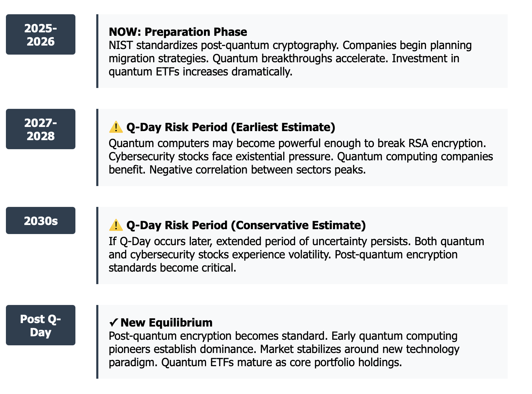Click the sentence about cybersecurity stocks existential pressure
This screenshot has height=394, width=532.
click(221, 156)
